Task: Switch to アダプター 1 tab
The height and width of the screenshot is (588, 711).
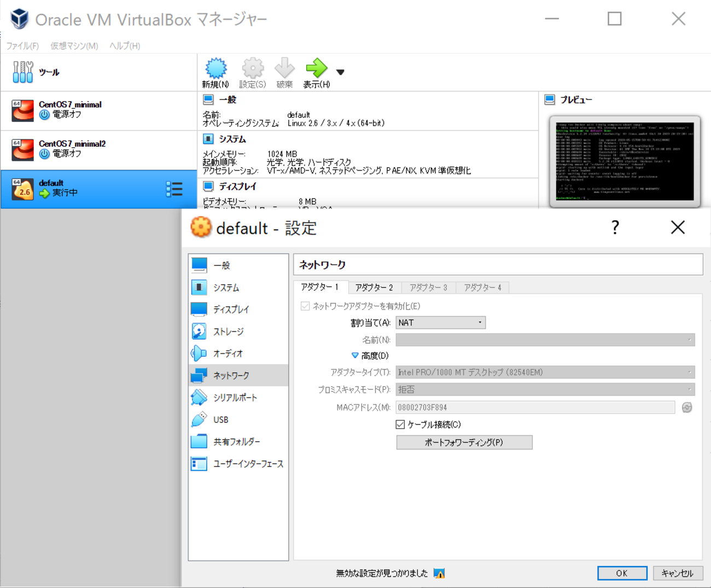Action: pos(320,287)
